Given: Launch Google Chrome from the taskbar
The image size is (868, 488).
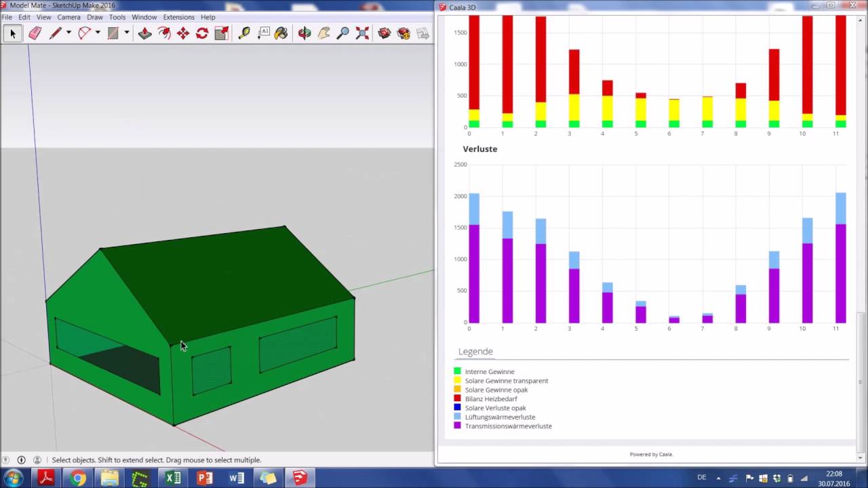Looking at the screenshot, I should tap(77, 478).
